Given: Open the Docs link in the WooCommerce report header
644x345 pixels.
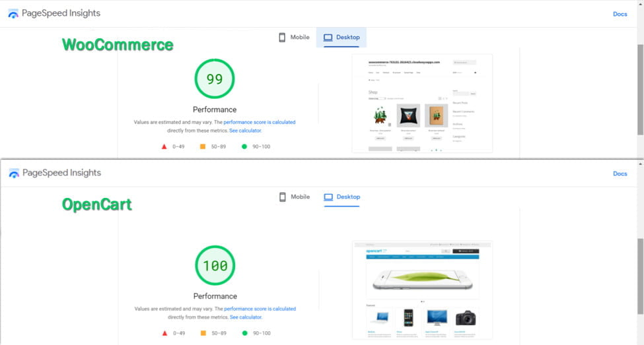Looking at the screenshot, I should coord(620,14).
